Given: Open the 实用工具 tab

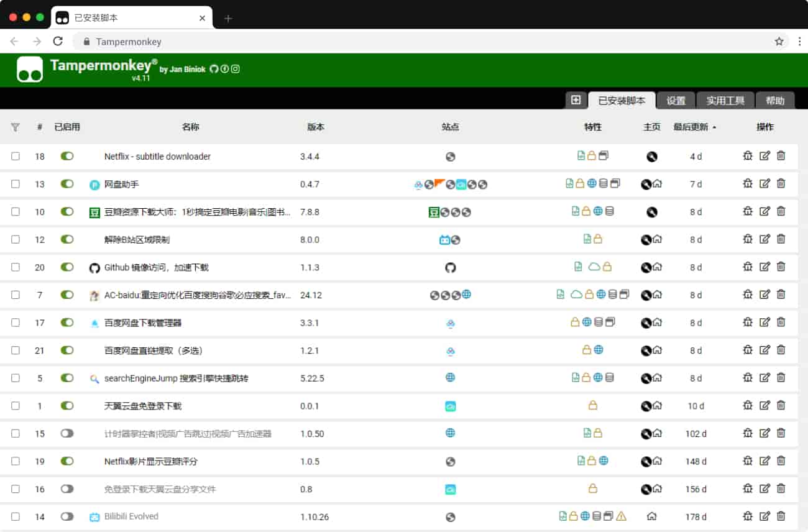Looking at the screenshot, I should (x=725, y=101).
